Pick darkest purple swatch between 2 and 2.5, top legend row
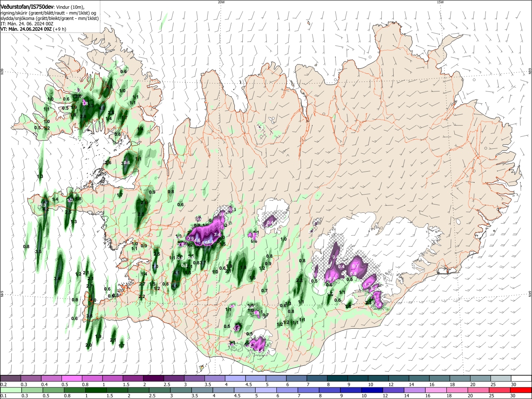 click(153, 379)
